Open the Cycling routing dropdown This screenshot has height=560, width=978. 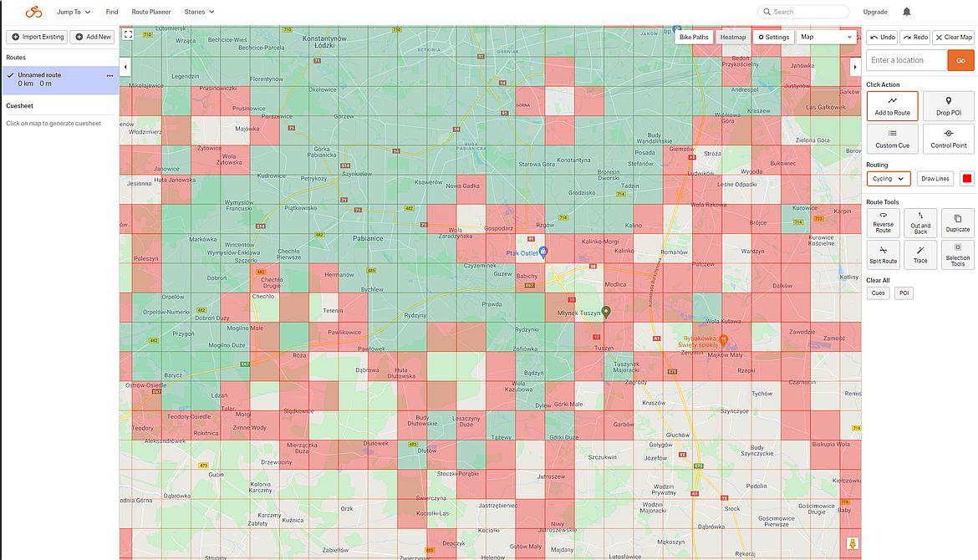889,179
